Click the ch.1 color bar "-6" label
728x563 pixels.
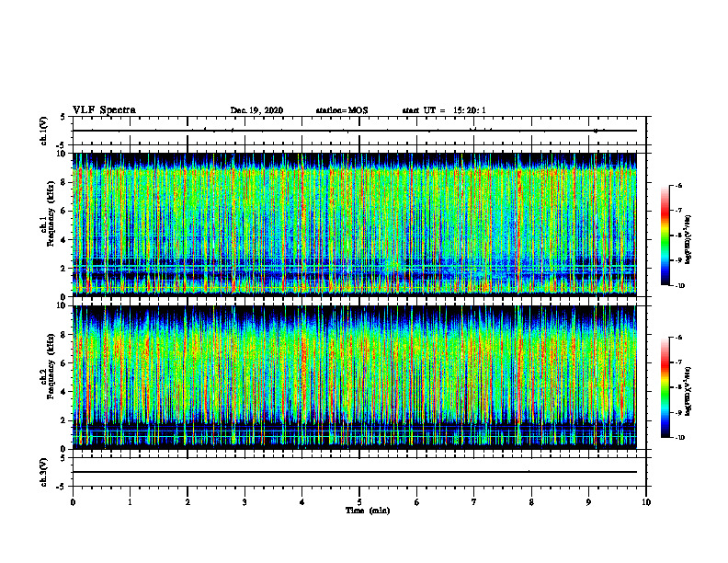click(x=678, y=185)
